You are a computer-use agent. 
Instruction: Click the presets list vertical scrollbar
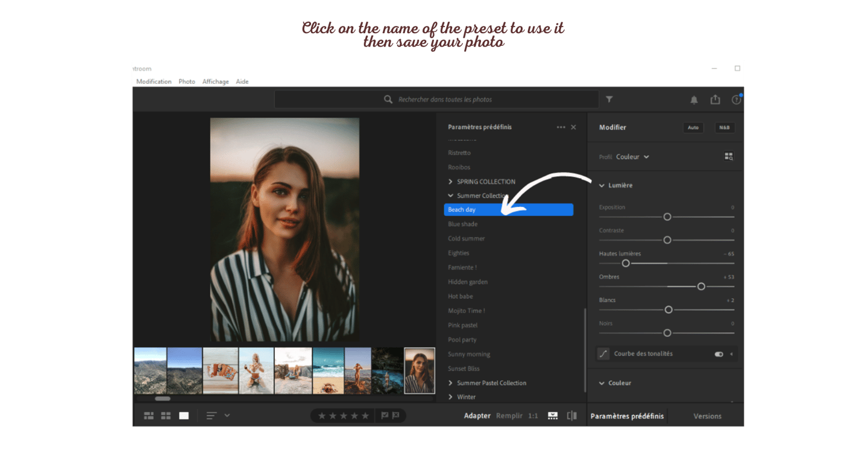pyautogui.click(x=585, y=350)
